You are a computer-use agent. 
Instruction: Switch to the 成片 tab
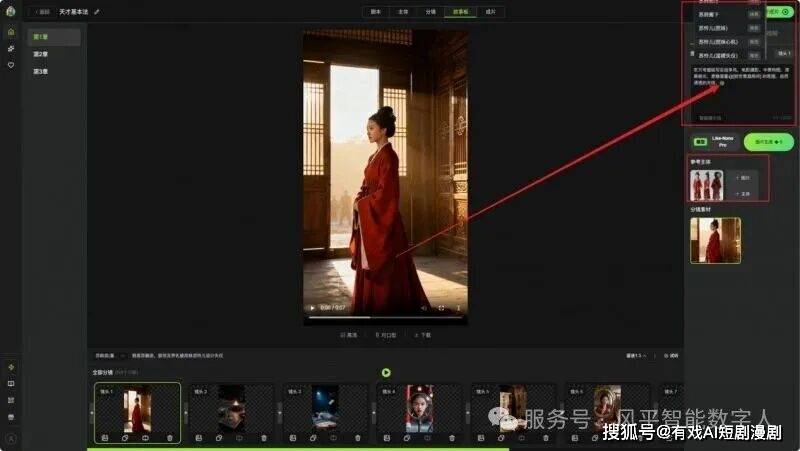(490, 12)
